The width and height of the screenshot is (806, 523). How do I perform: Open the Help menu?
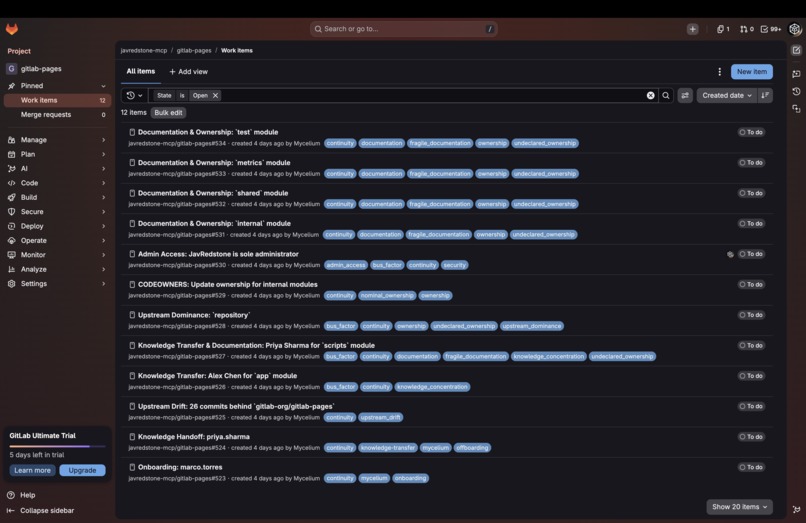tap(21, 495)
